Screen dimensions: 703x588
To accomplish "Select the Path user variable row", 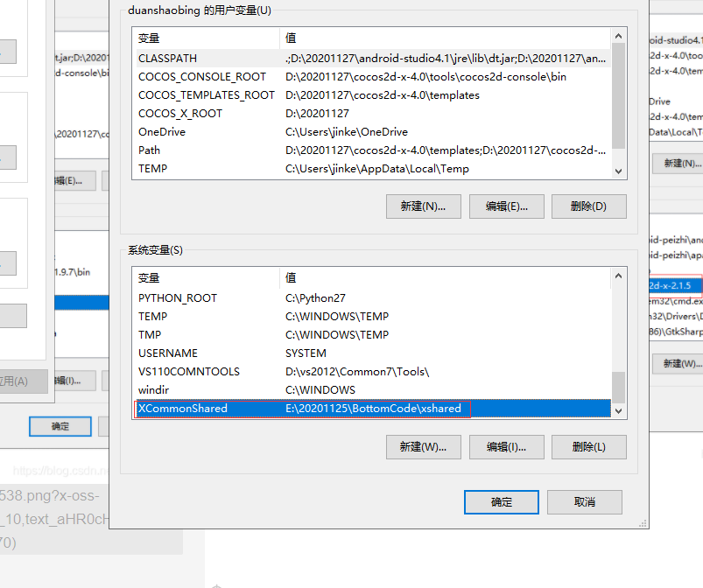I will [x=373, y=150].
